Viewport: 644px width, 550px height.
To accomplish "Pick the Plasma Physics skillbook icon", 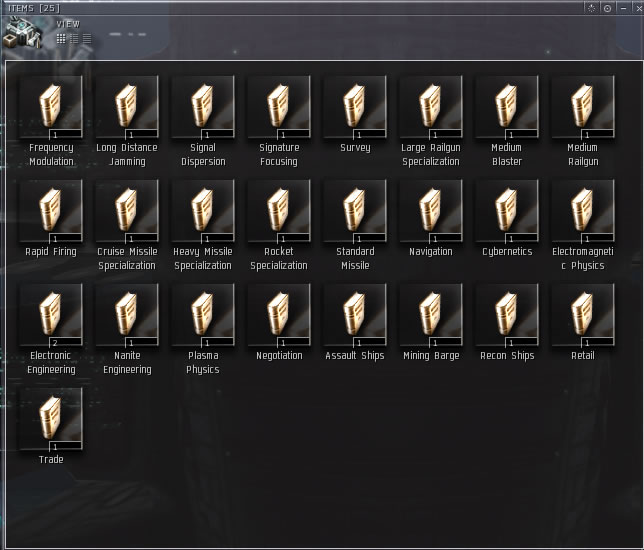I will (x=203, y=315).
